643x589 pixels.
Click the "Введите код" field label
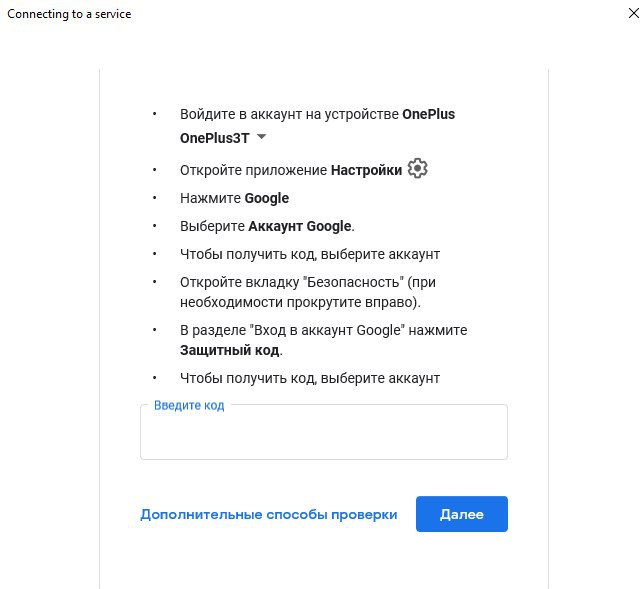[x=189, y=406]
